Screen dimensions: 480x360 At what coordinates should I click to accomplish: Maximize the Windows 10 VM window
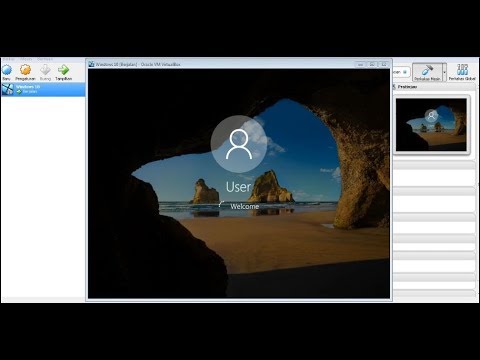coord(372,64)
